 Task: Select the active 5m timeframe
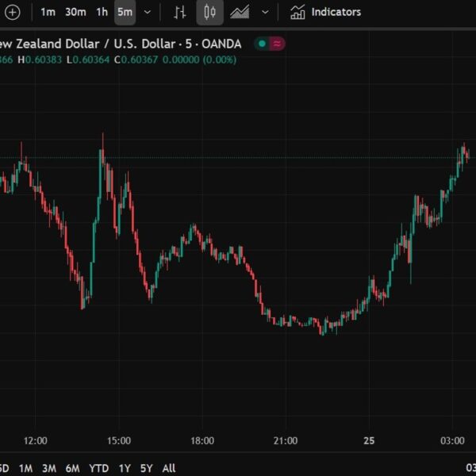point(125,12)
